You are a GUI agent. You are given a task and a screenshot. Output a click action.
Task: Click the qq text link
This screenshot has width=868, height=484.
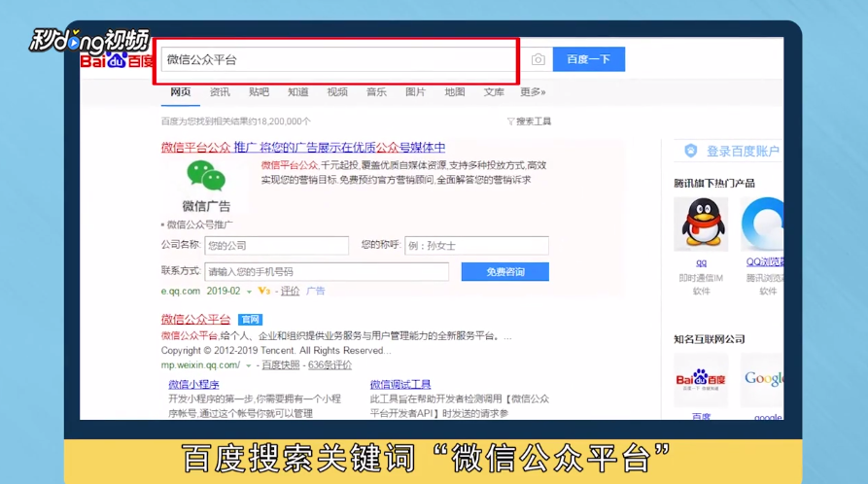[x=701, y=262]
